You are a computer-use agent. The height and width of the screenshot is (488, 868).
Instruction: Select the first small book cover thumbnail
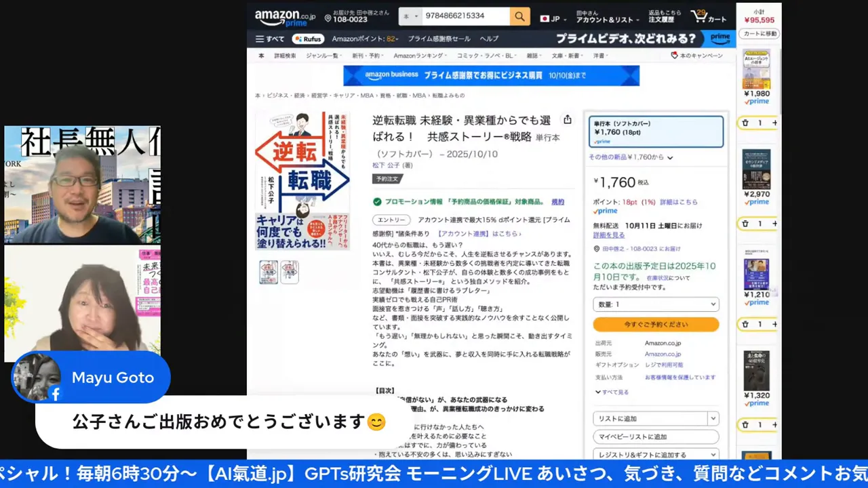pos(269,272)
